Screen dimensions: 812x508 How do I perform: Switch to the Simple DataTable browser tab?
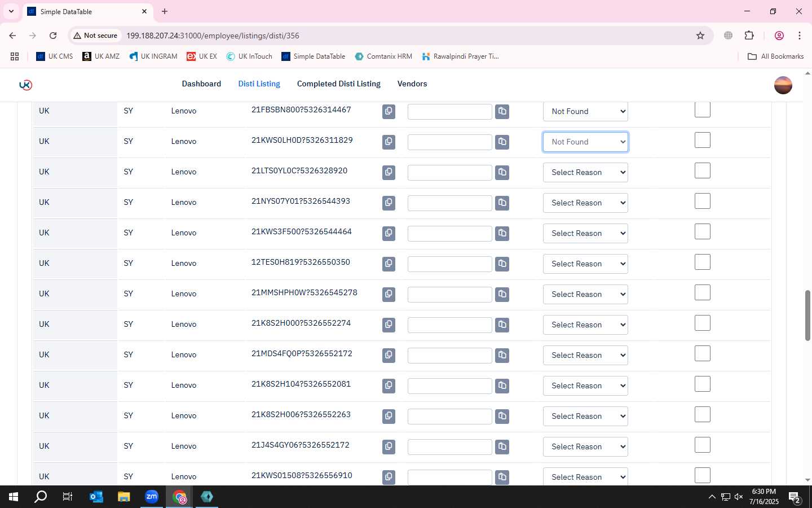coord(87,11)
